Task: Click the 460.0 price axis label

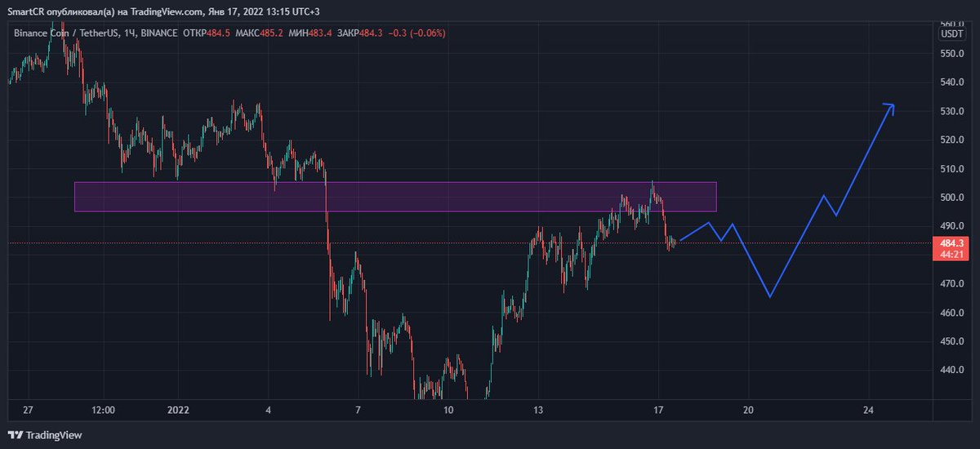Action: 951,313
